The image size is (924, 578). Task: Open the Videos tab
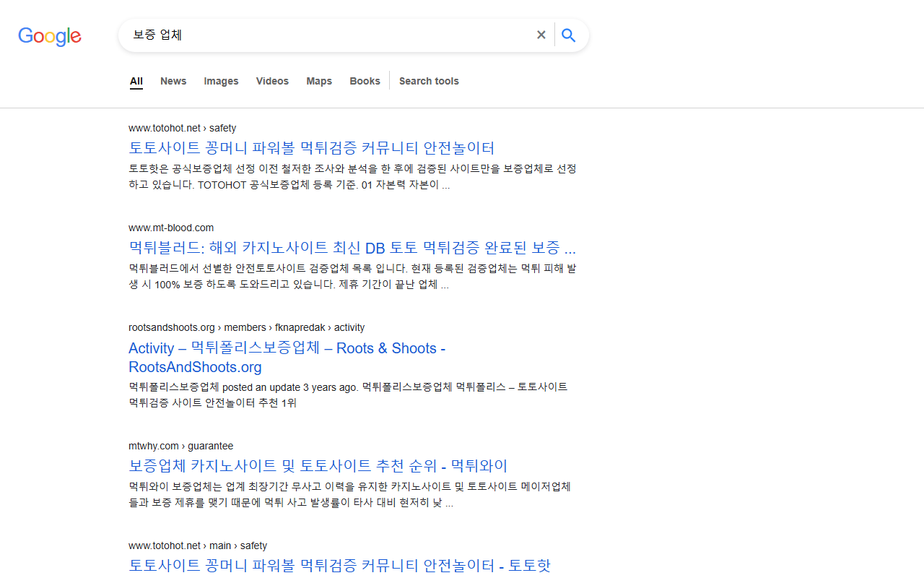(272, 81)
